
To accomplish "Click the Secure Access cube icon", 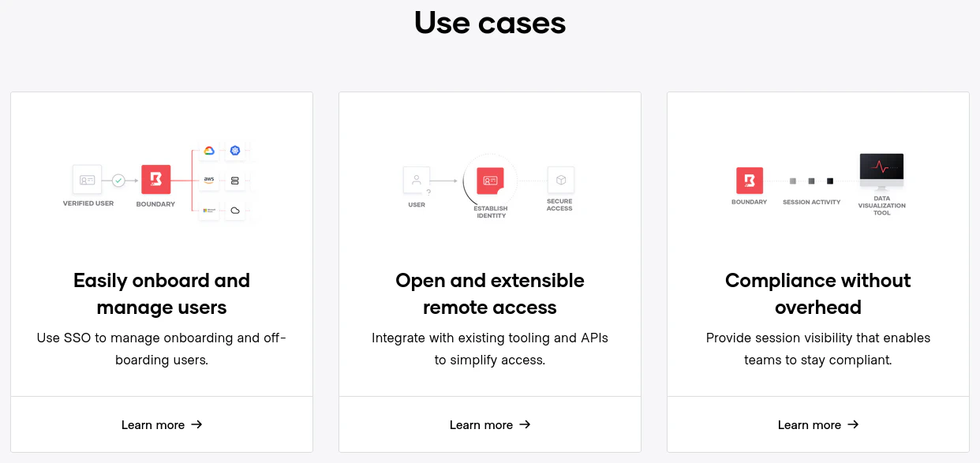I will 561,180.
